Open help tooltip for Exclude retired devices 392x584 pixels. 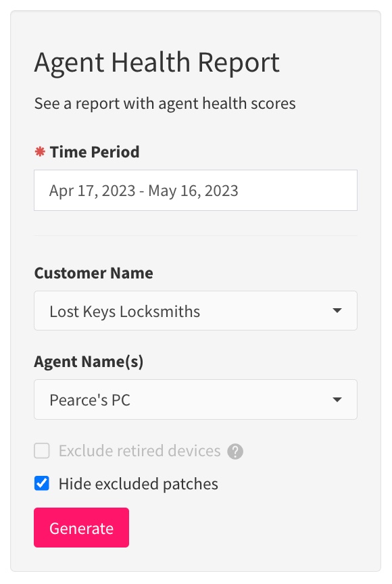(x=235, y=452)
